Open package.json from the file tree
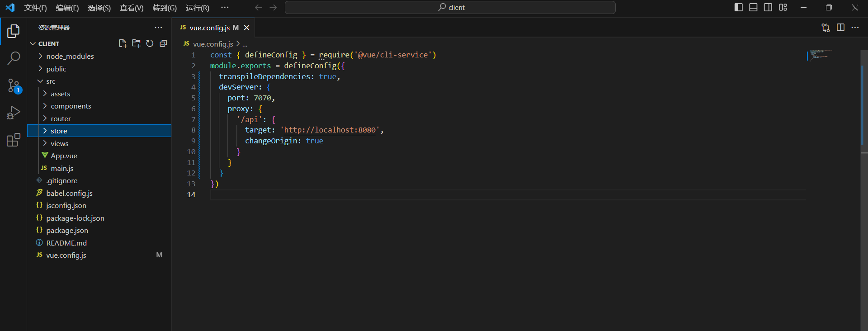868x331 pixels. tap(67, 231)
